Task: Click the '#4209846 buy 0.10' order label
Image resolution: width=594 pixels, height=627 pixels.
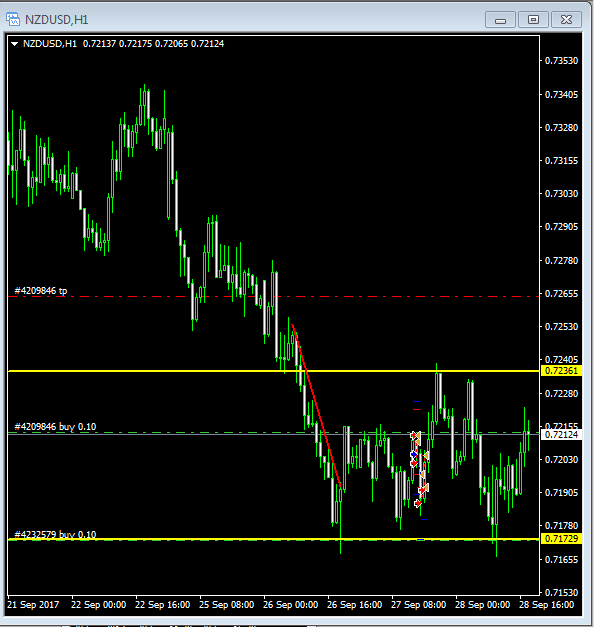Action: [55, 427]
